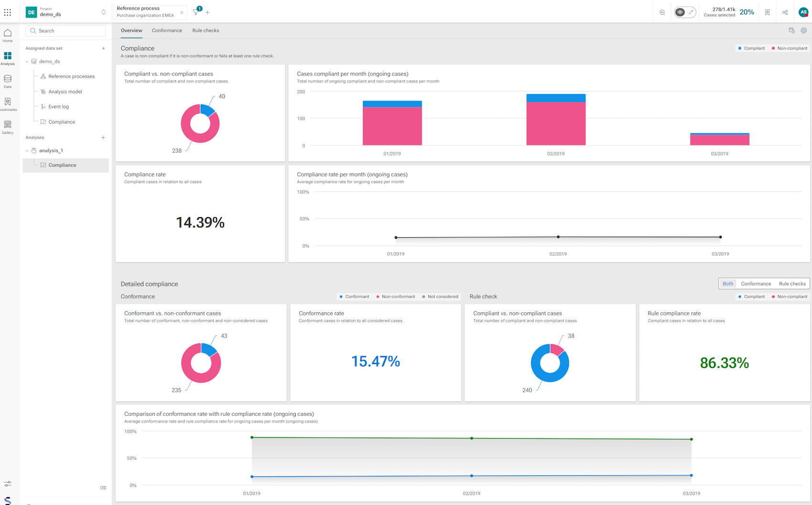
Task: Toggle the view/edit mode switch
Action: click(x=685, y=12)
